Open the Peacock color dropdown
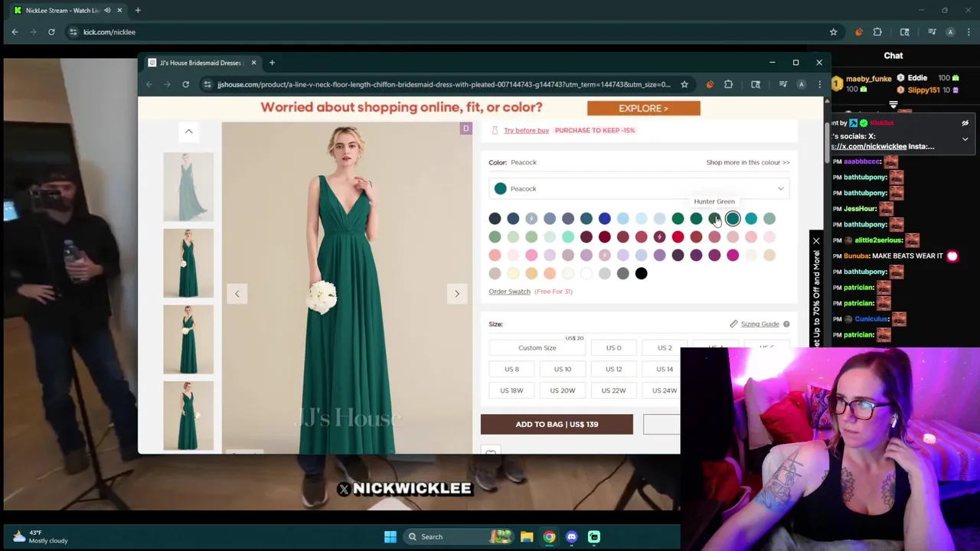The height and width of the screenshot is (551, 980). click(639, 188)
